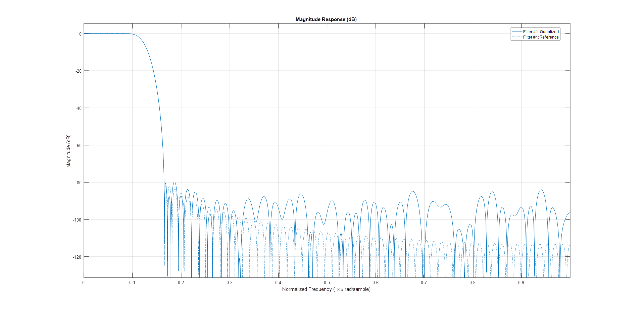The height and width of the screenshot is (312, 644).
Task: Click the -40 tick label on y-axis
Action: click(79, 108)
